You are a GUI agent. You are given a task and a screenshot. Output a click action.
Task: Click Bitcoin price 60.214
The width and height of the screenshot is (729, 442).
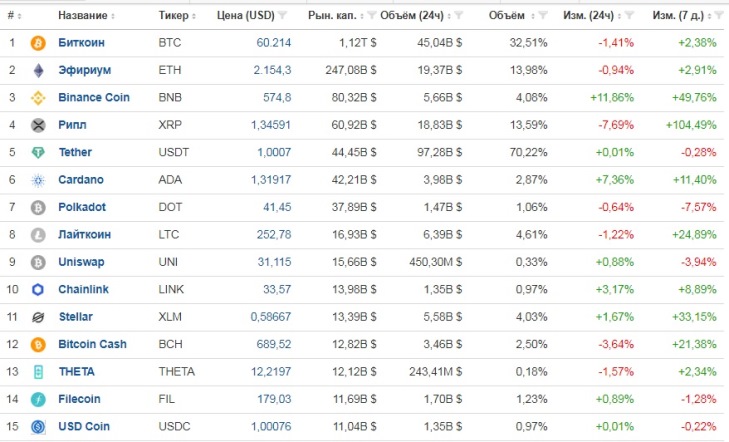click(x=274, y=43)
